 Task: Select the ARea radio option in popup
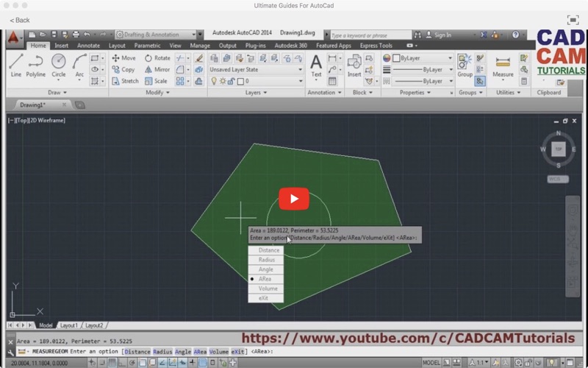pos(265,279)
